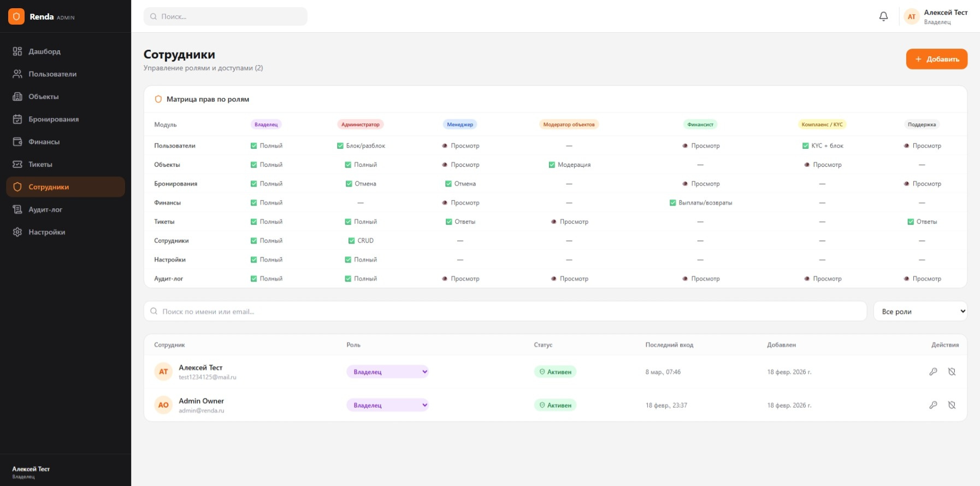This screenshot has width=980, height=486.
Task: Click the Дашборд grid icon in sidebar
Action: [17, 51]
